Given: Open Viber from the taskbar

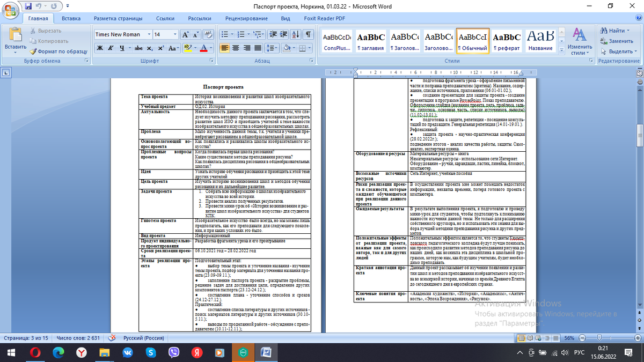Looking at the screenshot, I should [x=174, y=352].
